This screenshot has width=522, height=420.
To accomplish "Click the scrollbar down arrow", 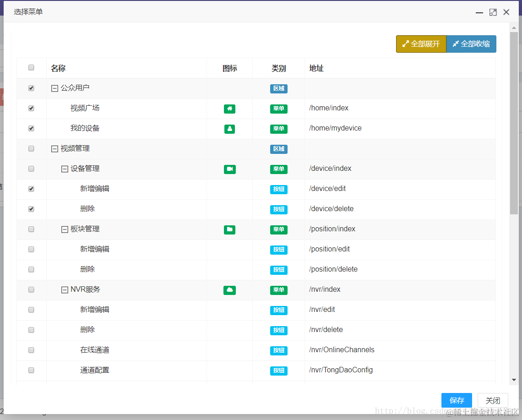I will (514, 380).
